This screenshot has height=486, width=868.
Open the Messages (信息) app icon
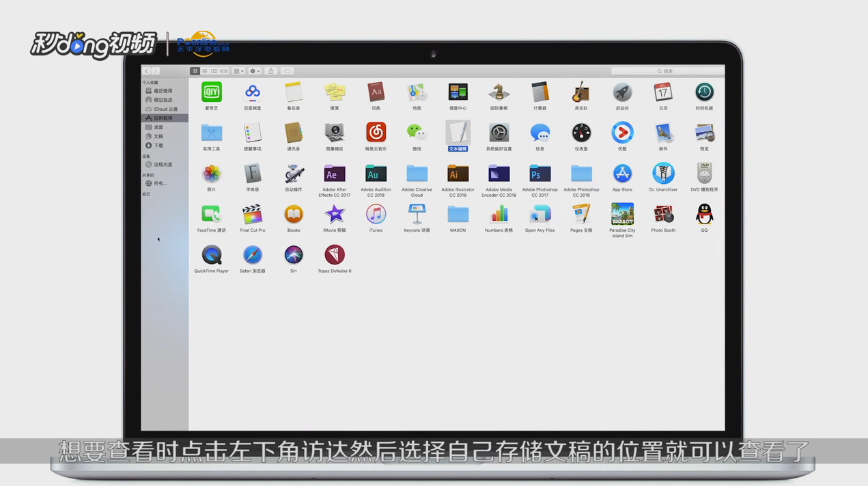pos(540,133)
